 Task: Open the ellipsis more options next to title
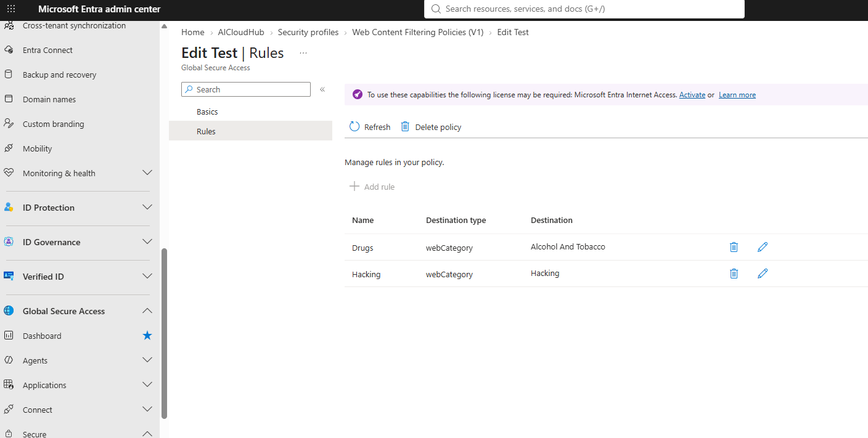click(303, 53)
